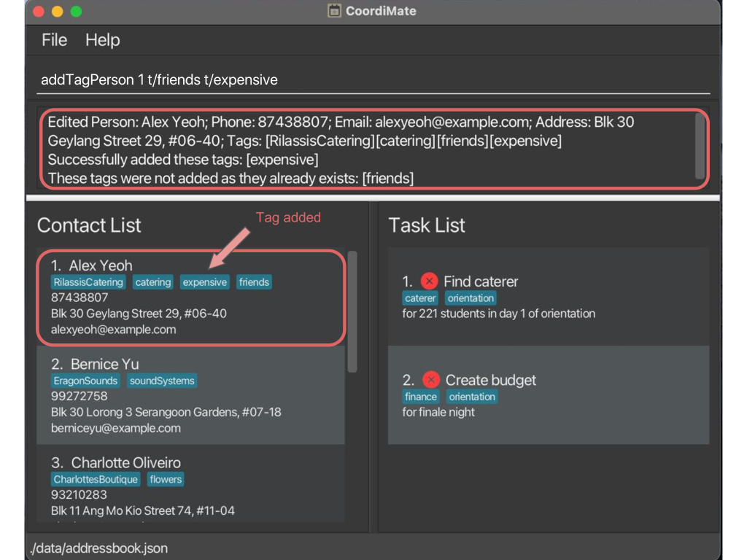747x560 pixels.
Task: Click the CoordiMate calendar icon in title bar
Action: pos(334,11)
